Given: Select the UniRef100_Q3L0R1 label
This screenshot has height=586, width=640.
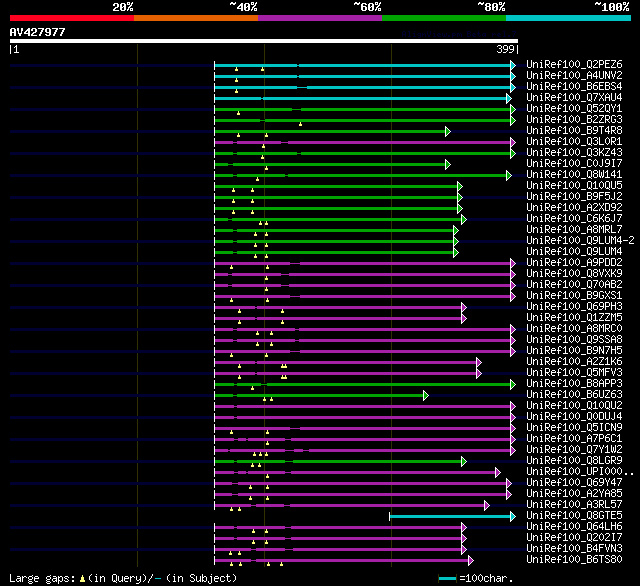Looking at the screenshot, I should click(574, 142).
